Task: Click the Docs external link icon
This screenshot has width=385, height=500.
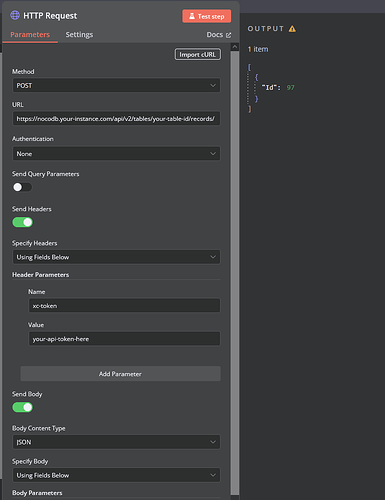Action: pos(229,35)
